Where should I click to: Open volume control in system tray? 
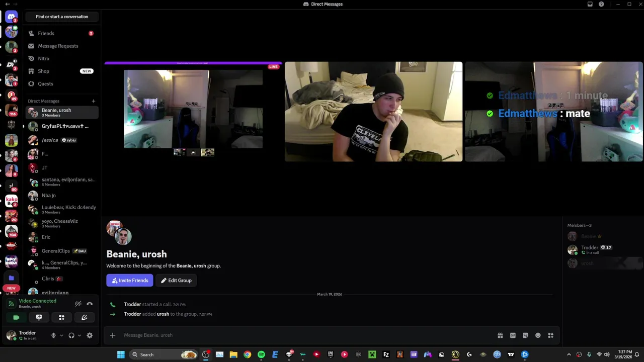click(607, 354)
